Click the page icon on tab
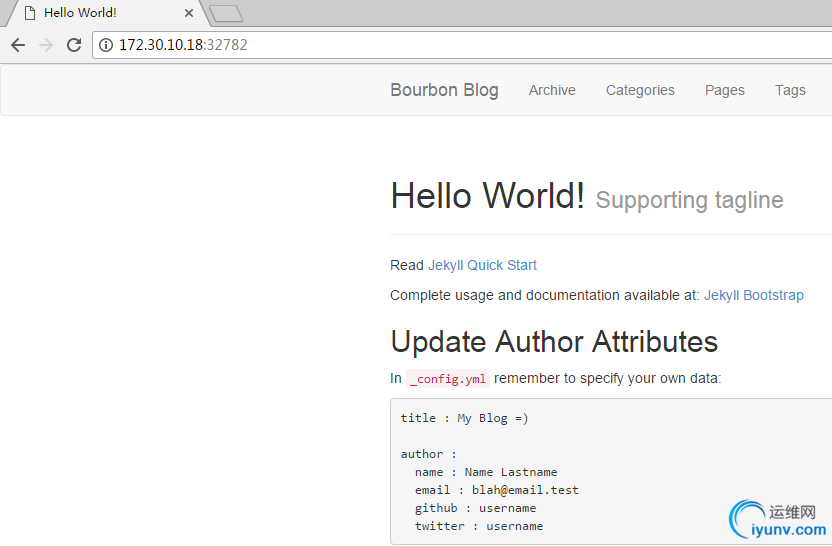 coord(30,13)
